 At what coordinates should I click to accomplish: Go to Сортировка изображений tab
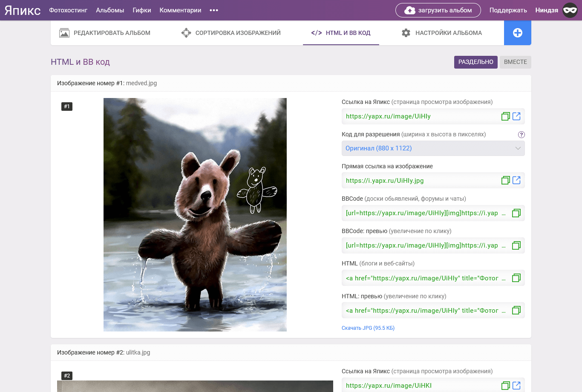231,33
